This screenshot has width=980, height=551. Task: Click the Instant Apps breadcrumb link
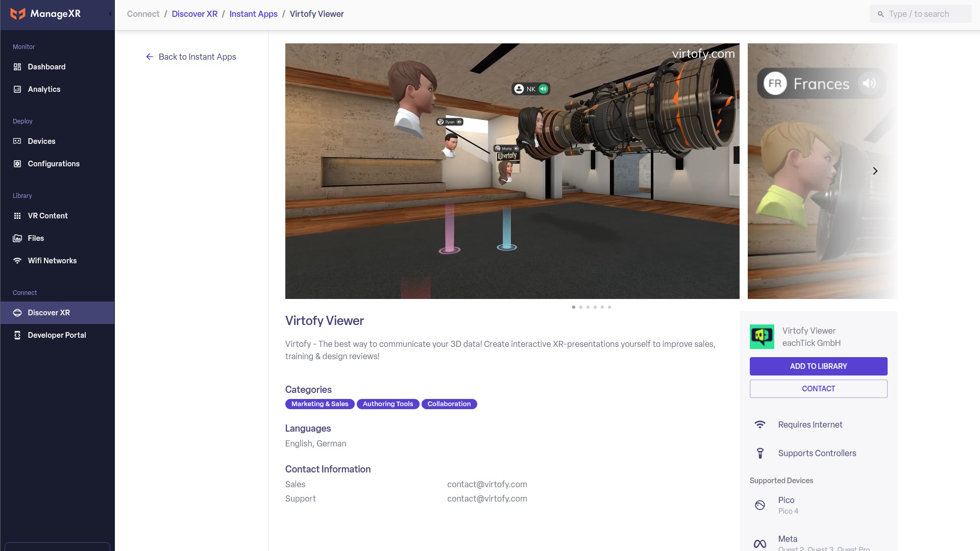[253, 14]
